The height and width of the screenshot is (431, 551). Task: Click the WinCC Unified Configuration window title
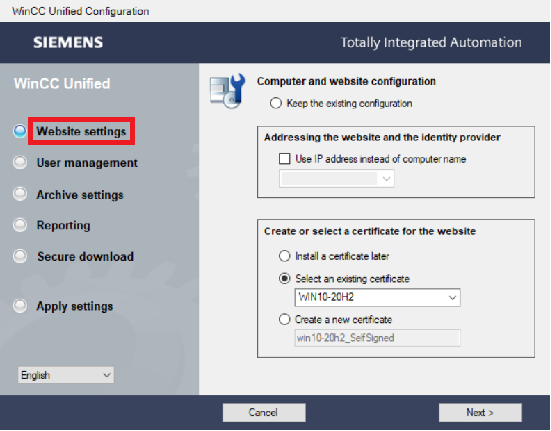(80, 11)
